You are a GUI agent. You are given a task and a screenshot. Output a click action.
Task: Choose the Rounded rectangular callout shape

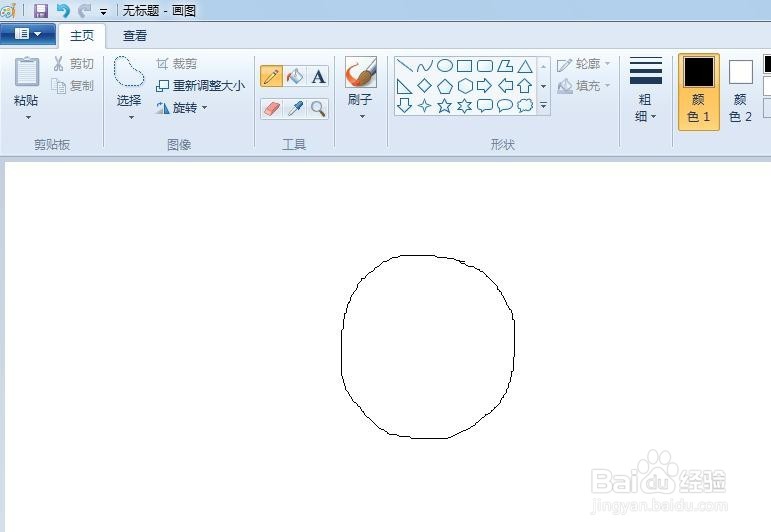[485, 105]
